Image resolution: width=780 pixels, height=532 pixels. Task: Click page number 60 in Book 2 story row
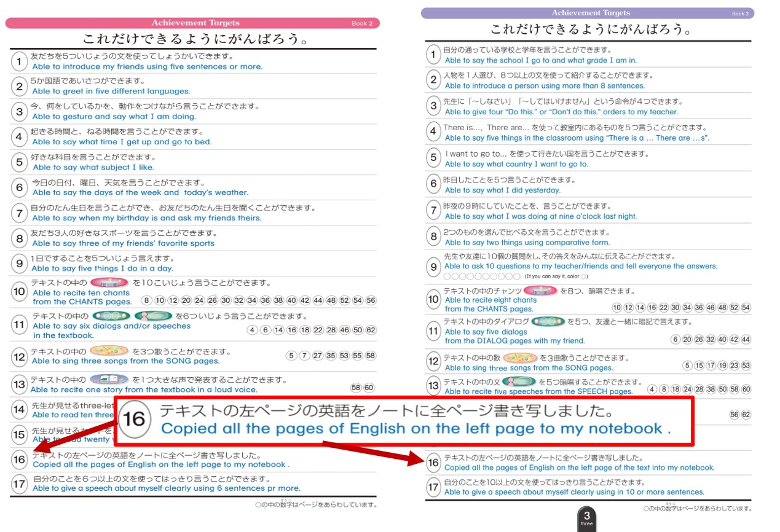coord(369,387)
